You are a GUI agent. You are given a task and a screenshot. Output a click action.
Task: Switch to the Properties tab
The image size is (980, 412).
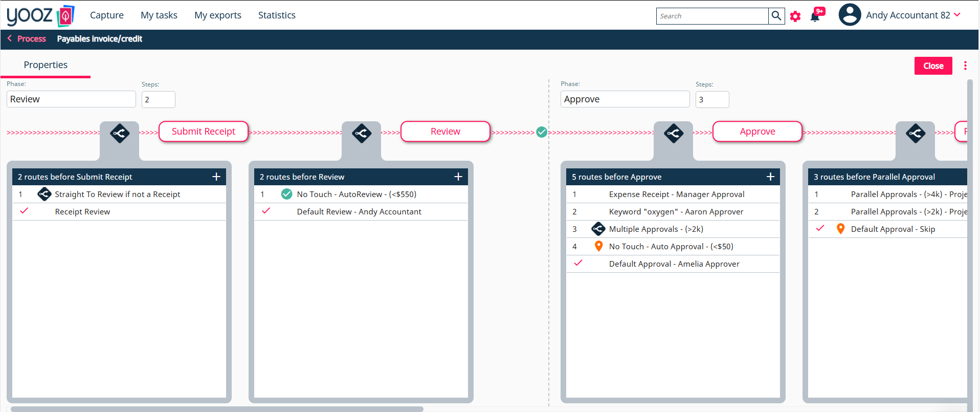click(46, 65)
